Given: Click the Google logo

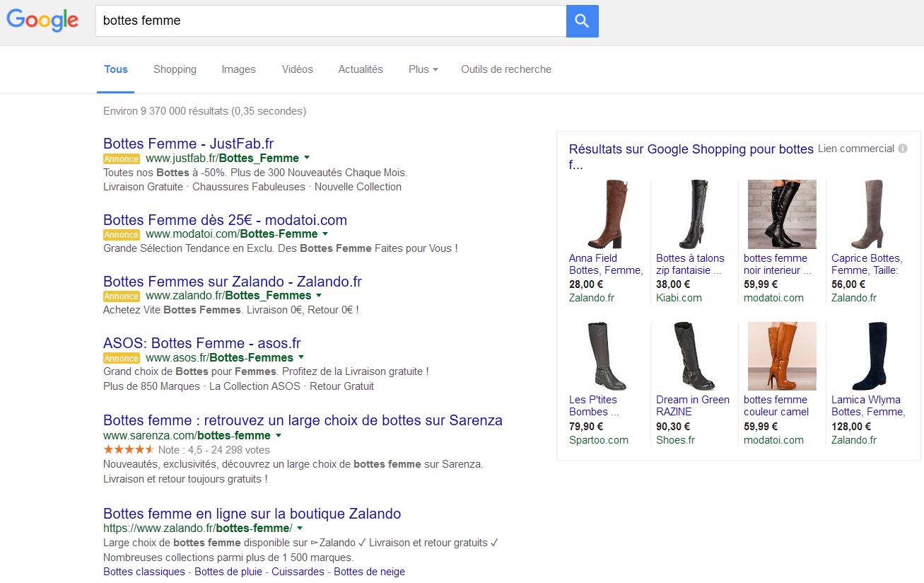Looking at the screenshot, I should pos(42,21).
